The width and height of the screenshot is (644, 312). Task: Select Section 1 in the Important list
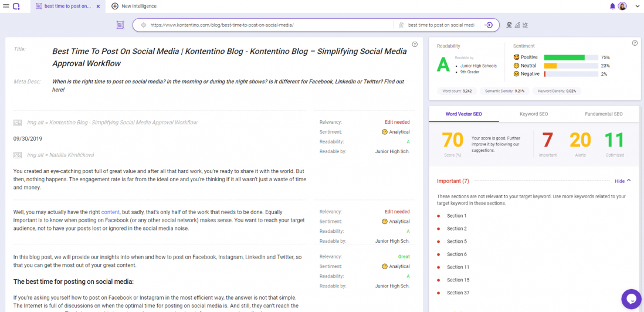coord(457,216)
